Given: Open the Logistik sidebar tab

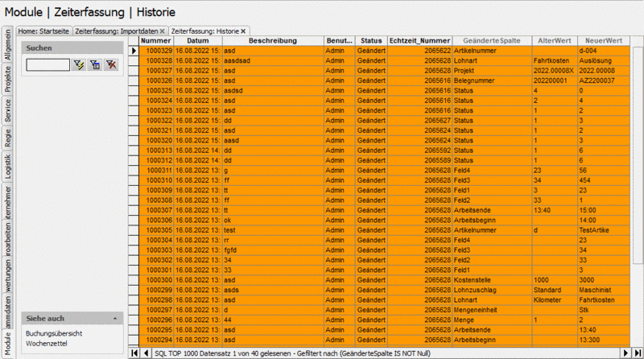Looking at the screenshot, I should click(x=7, y=167).
